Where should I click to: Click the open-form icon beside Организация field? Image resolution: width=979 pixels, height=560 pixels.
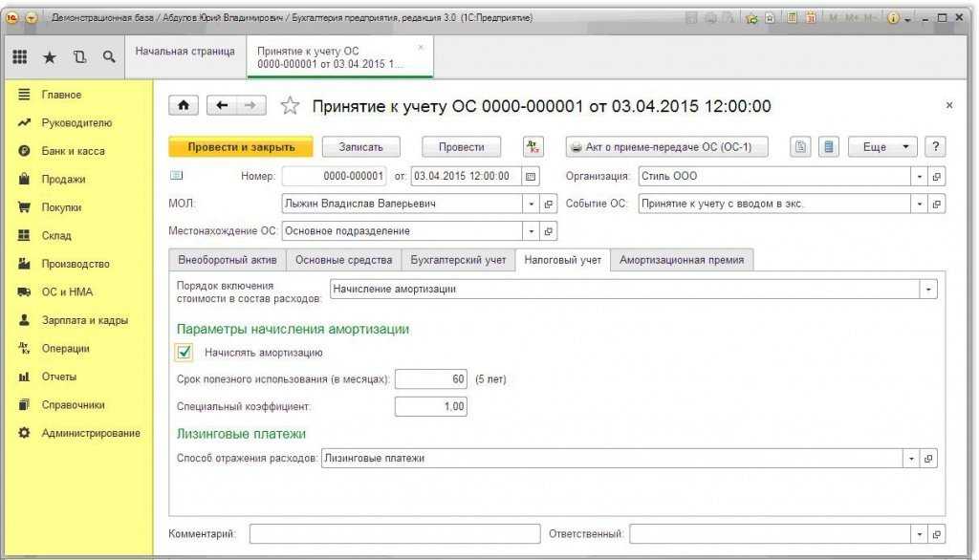[x=937, y=177]
